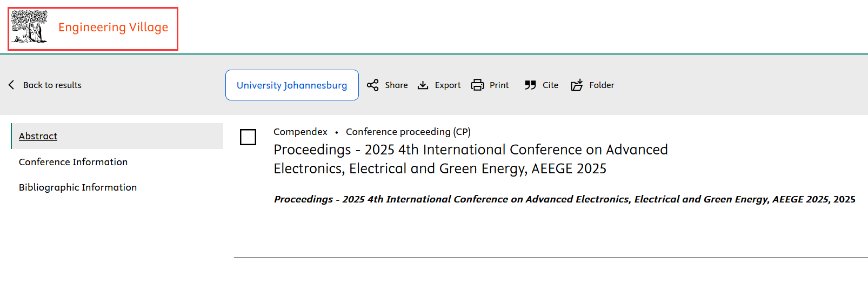868x284 pixels.
Task: Tick the record selection checkbox
Action: click(248, 137)
